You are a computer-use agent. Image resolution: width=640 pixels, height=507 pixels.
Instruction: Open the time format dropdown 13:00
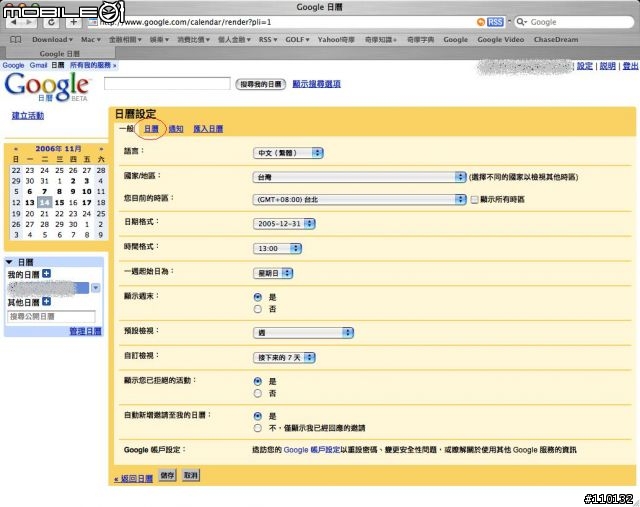(277, 248)
